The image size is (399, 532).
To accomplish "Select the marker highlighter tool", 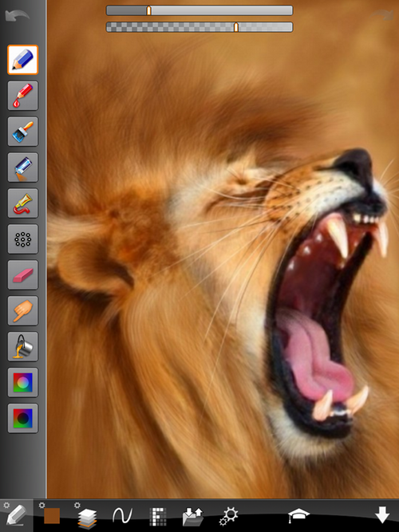I will click(x=23, y=167).
